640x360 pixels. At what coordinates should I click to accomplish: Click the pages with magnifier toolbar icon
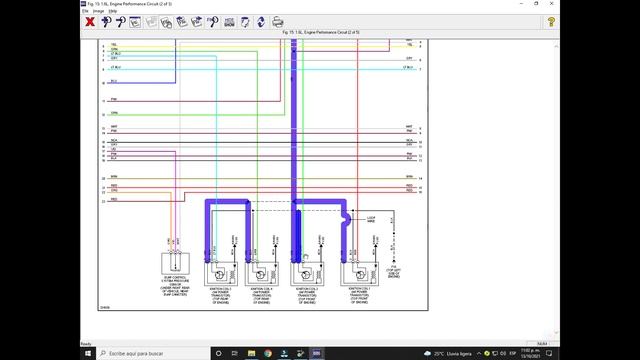pos(166,22)
